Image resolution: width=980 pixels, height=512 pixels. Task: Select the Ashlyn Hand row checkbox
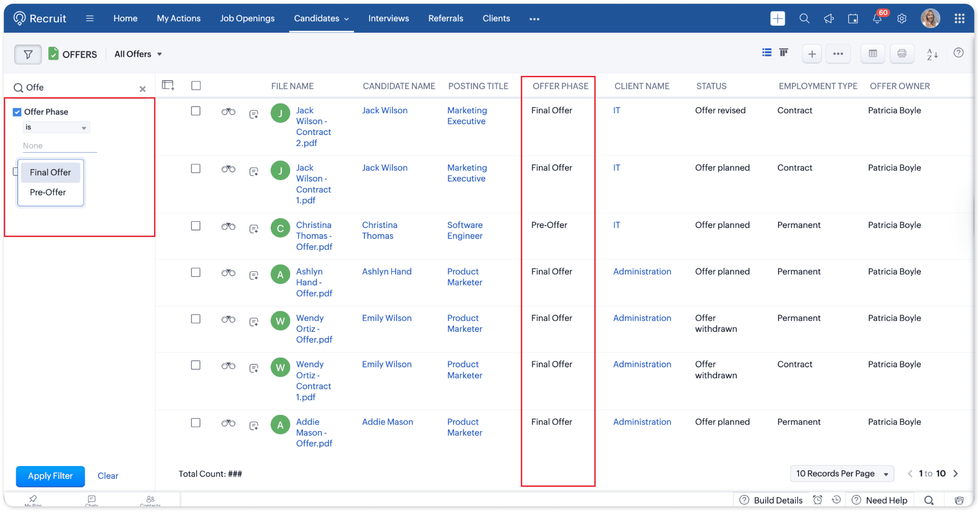click(195, 273)
